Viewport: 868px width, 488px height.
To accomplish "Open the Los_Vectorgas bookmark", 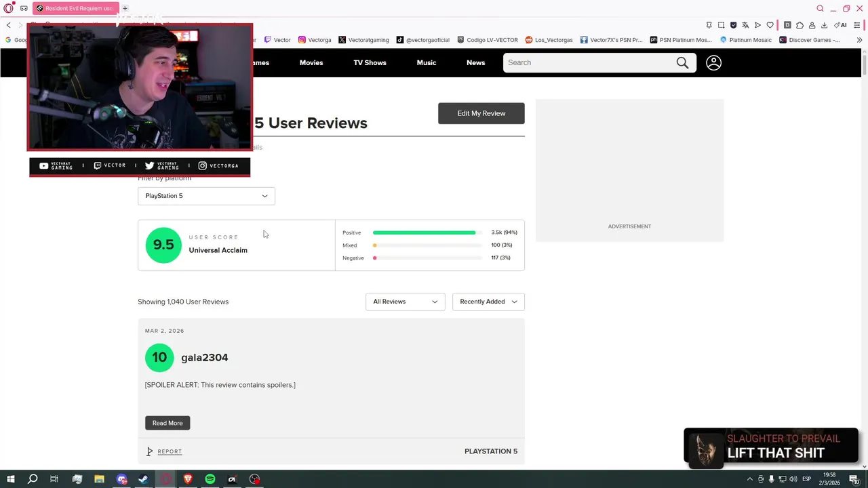I will click(549, 40).
